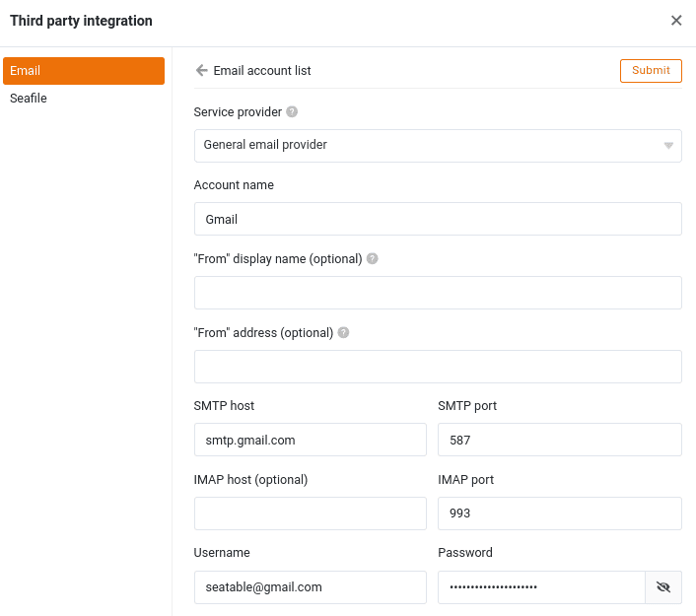
Task: Focus the From display name input
Action: point(438,293)
